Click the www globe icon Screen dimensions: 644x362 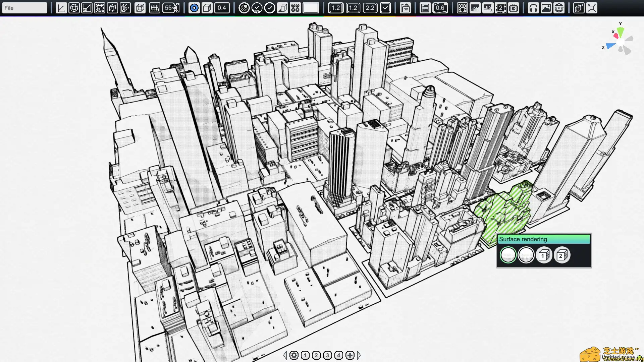[559, 8]
